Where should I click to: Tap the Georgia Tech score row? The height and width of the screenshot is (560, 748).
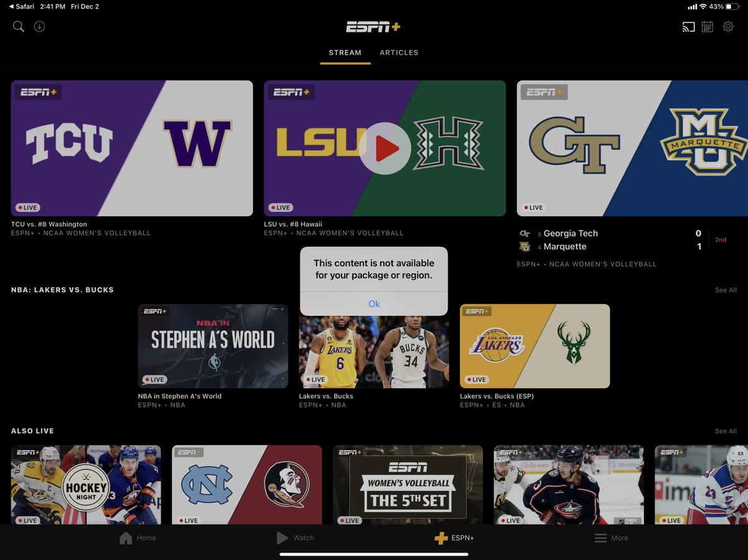[x=611, y=234]
